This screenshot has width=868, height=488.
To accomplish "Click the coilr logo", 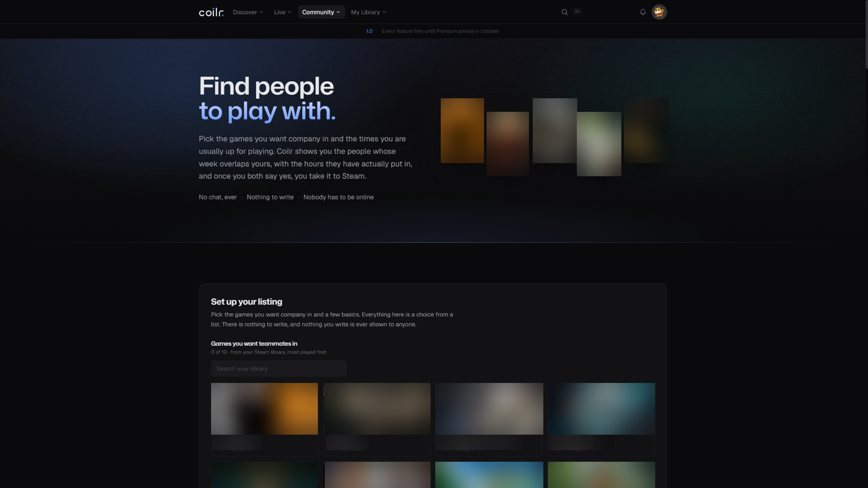I will pos(211,12).
